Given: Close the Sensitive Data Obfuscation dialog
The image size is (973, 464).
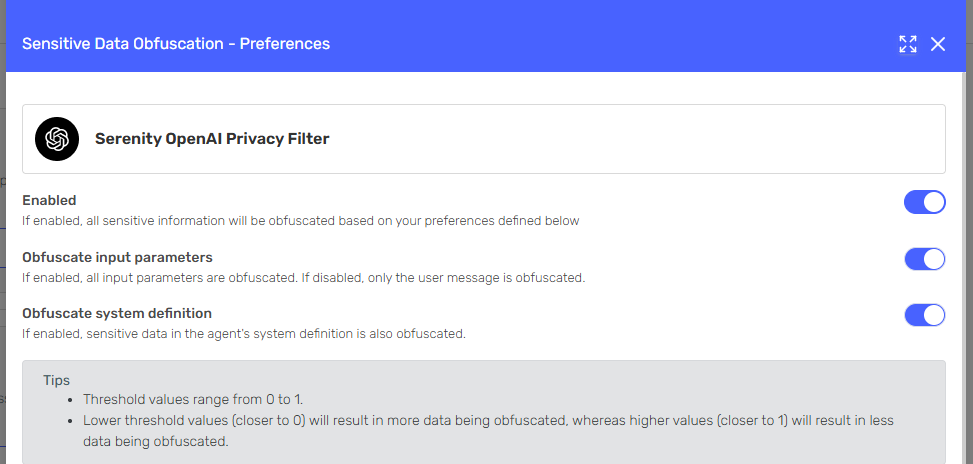Looking at the screenshot, I should [x=938, y=44].
